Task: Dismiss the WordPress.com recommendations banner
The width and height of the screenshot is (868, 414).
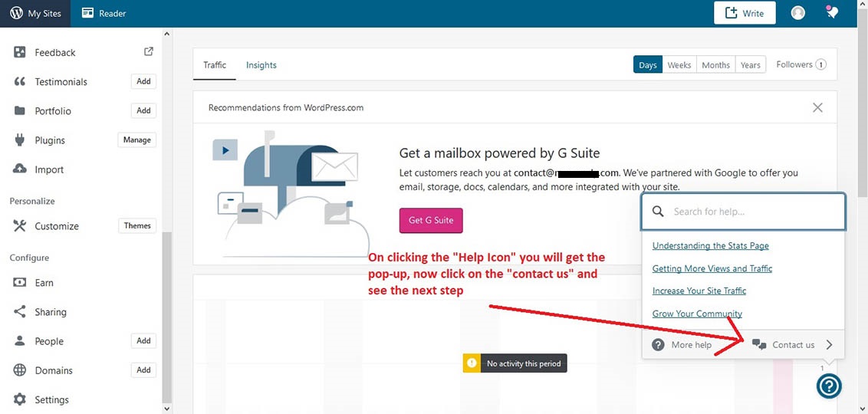Action: [x=817, y=108]
